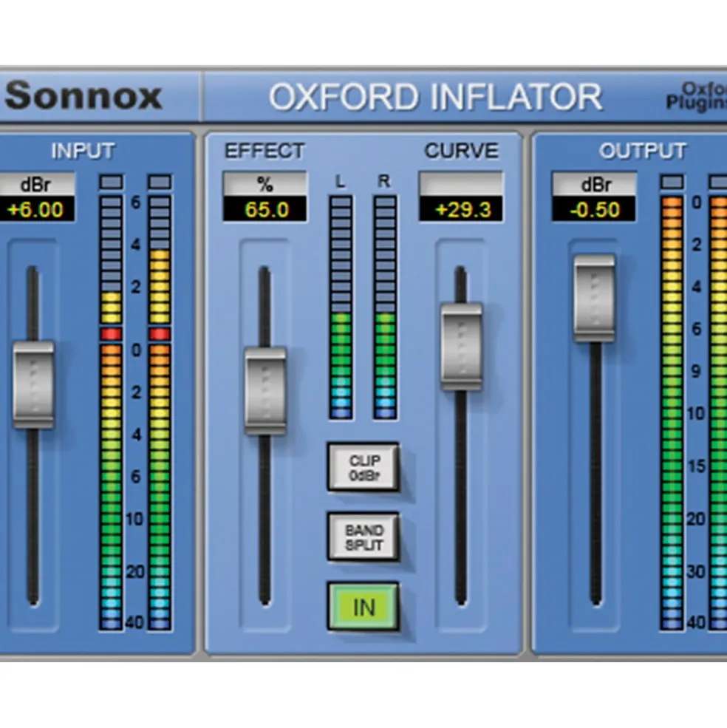Click the dBr unit label above input value
The width and height of the screenshot is (727, 728).
[35, 185]
